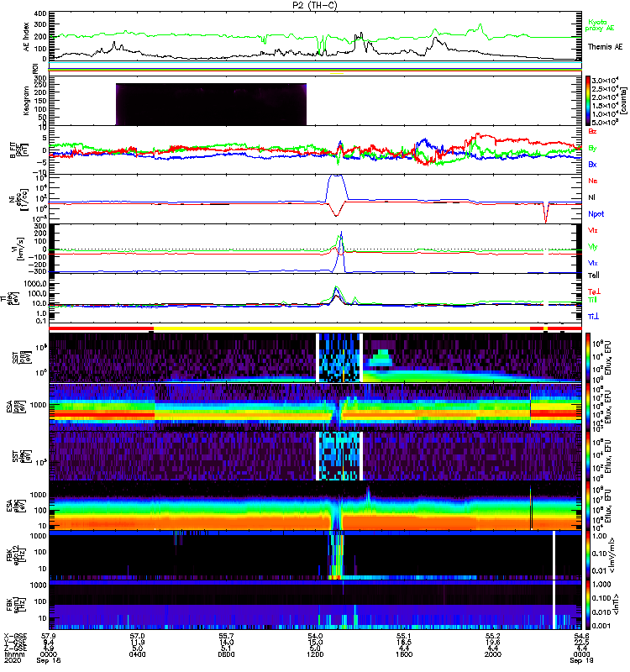Click the blue Bx legend label

(x=592, y=164)
